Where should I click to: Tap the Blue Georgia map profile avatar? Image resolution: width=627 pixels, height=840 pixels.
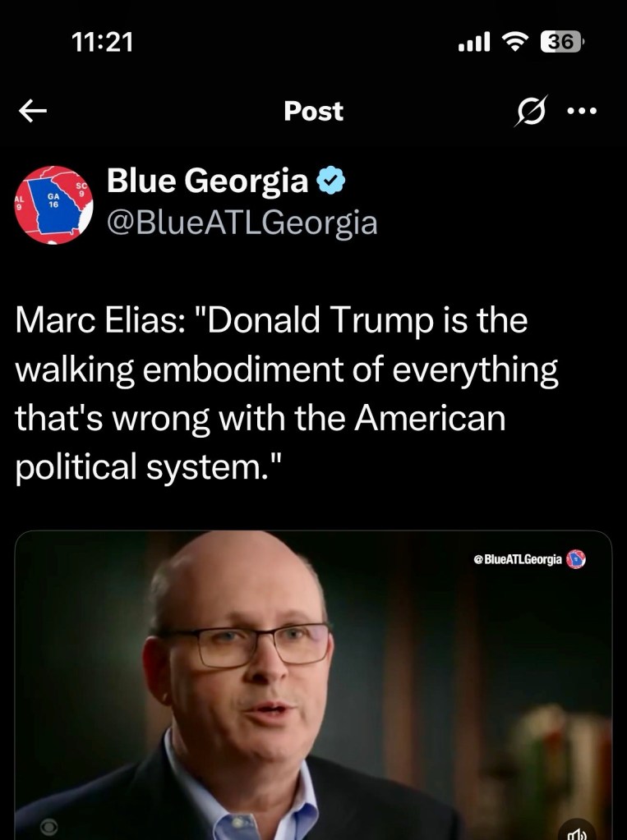(x=53, y=204)
